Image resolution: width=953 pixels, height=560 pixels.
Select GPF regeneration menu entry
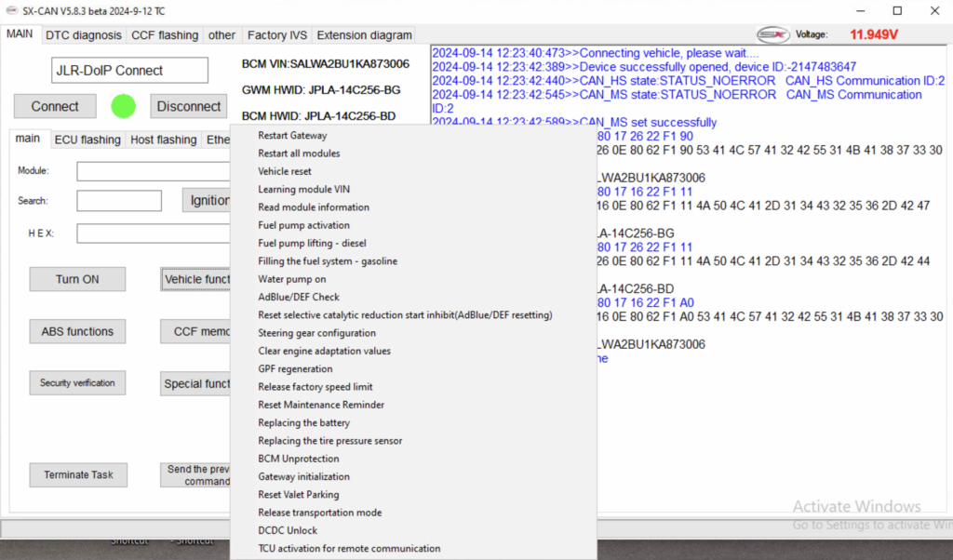coord(297,369)
